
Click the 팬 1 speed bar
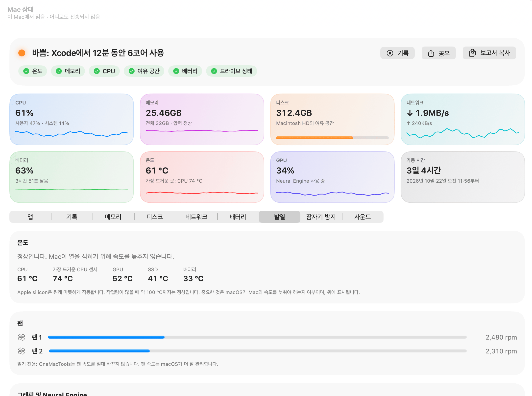click(x=257, y=337)
